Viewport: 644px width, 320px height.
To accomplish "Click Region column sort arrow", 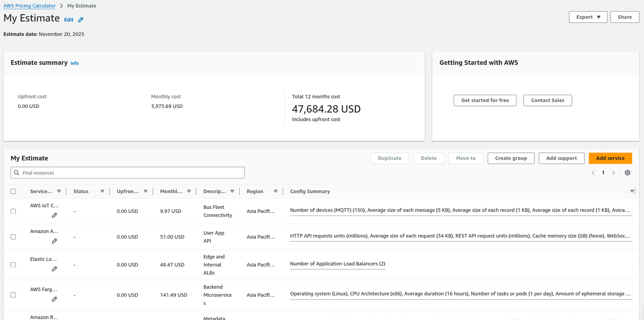I will coord(275,191).
